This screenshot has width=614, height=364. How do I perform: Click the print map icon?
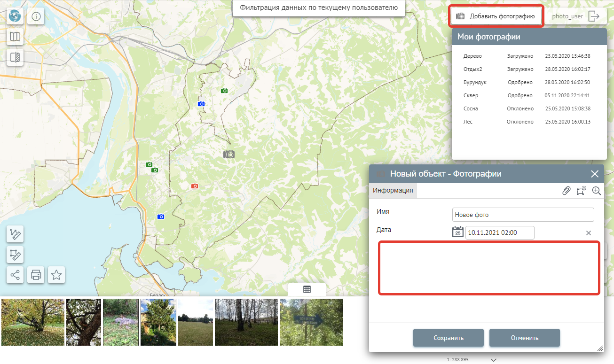(x=36, y=275)
